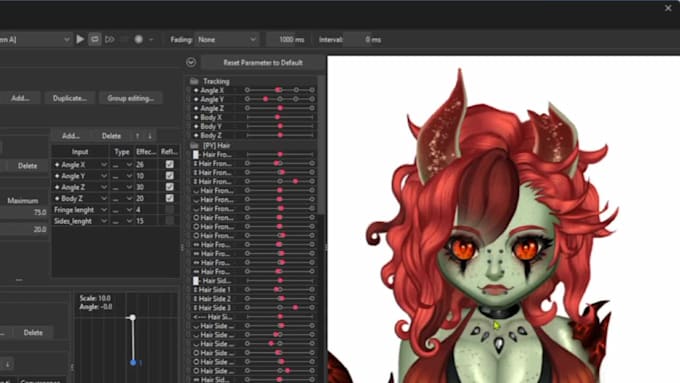Select the white pendulum top node

click(133, 318)
